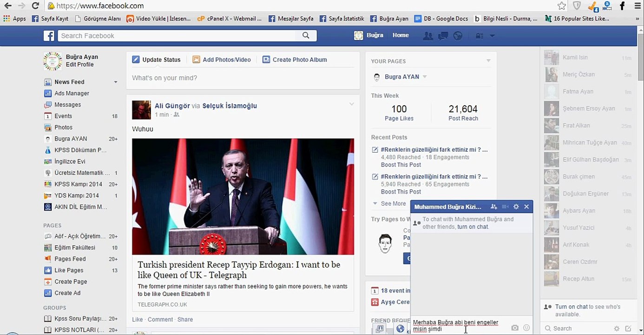644x335 pixels.
Task: Open chat with Şebnem Ersoy Ayan
Action: [588, 109]
